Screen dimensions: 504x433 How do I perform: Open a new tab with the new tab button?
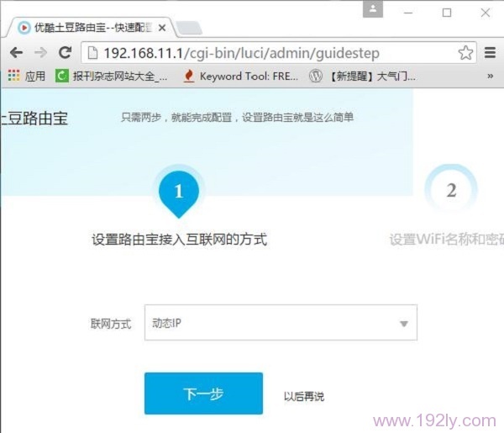(189, 29)
